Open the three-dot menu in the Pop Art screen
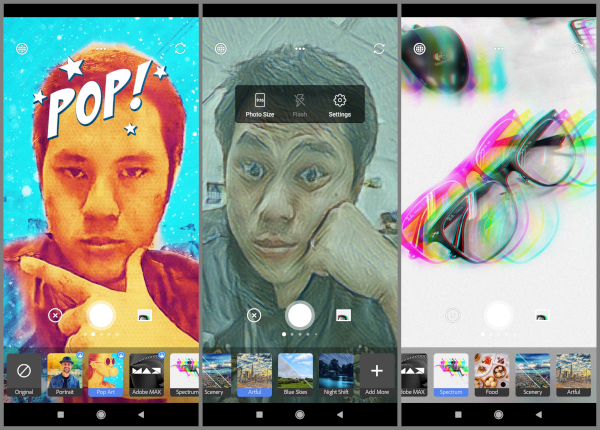 [101, 49]
